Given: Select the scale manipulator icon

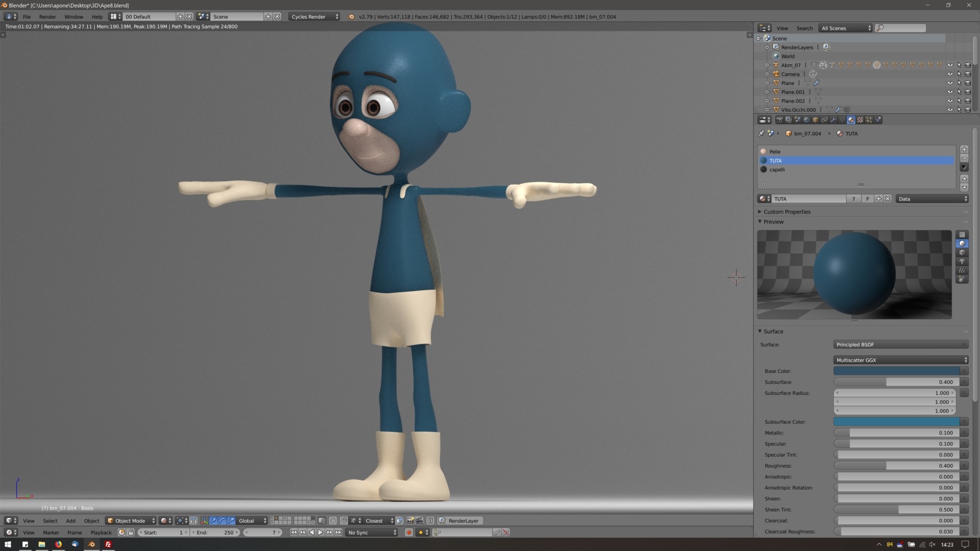Looking at the screenshot, I should tap(231, 521).
